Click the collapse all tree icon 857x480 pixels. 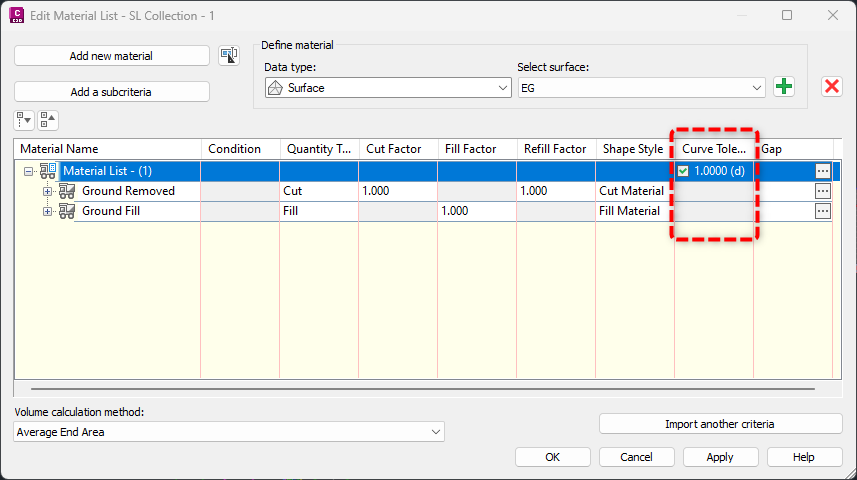[48, 120]
